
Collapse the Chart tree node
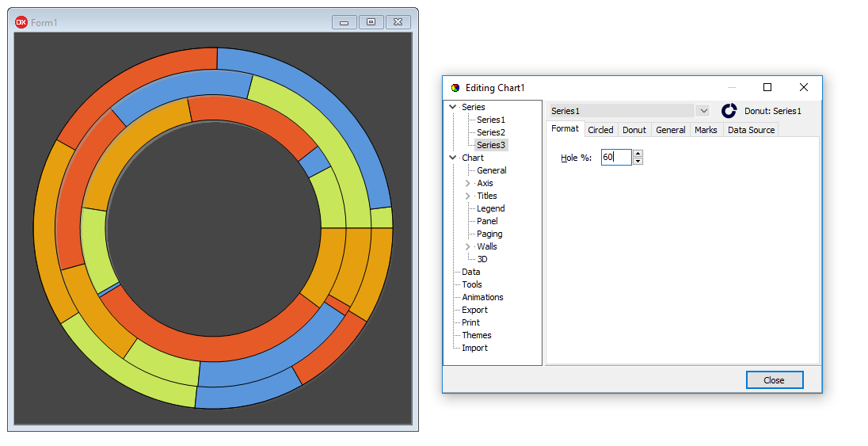click(x=453, y=158)
